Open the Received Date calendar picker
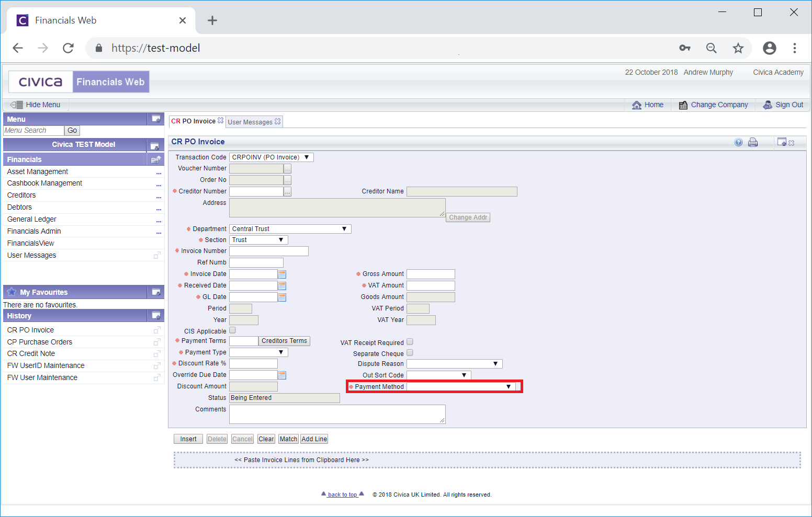The height and width of the screenshot is (517, 812). tap(282, 286)
